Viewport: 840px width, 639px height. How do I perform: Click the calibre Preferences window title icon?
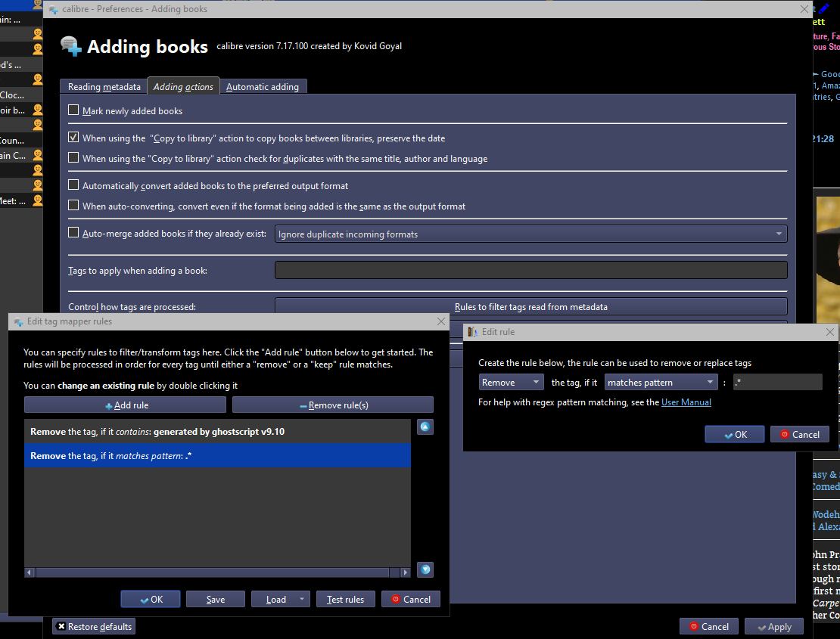pyautogui.click(x=54, y=9)
